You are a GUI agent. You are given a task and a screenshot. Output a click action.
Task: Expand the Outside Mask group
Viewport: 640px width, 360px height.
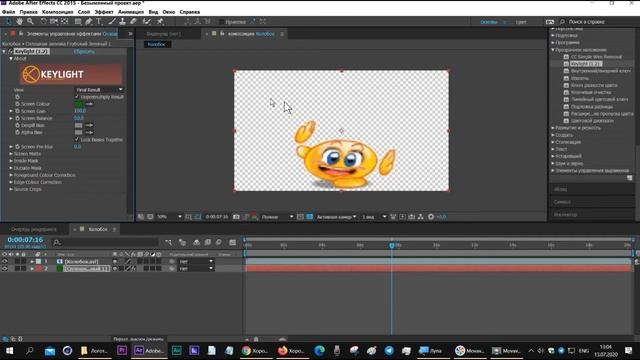click(x=11, y=168)
